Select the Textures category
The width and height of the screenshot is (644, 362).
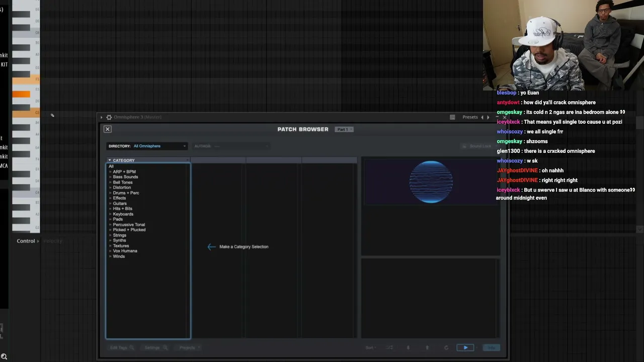pyautogui.click(x=121, y=246)
